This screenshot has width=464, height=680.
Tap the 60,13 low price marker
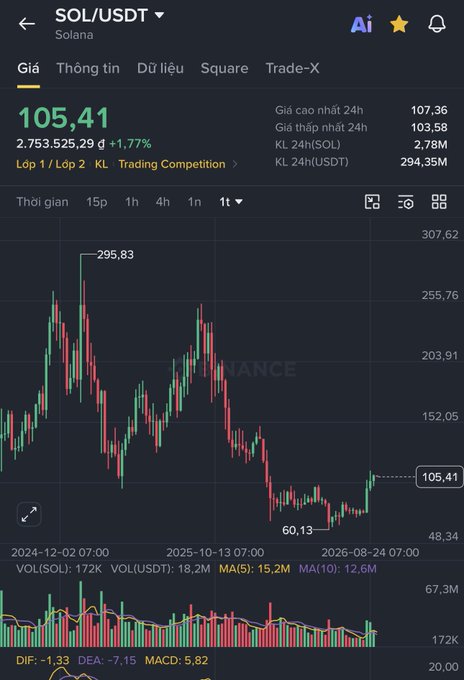(297, 530)
